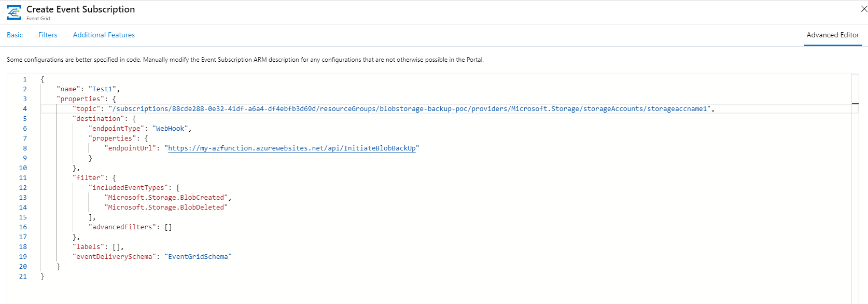Click the "includedEventTypes" line
868x304 pixels.
pos(134,188)
